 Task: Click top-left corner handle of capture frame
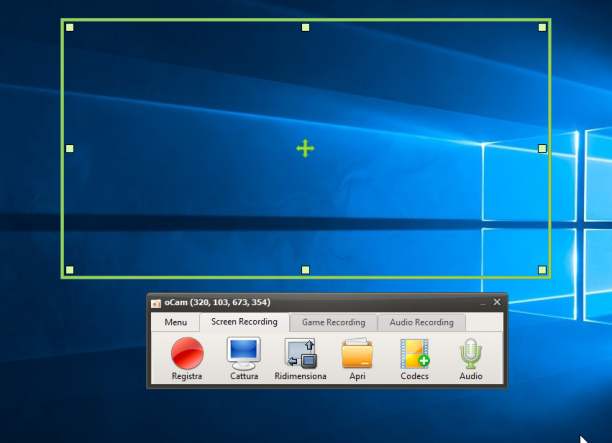(69, 27)
